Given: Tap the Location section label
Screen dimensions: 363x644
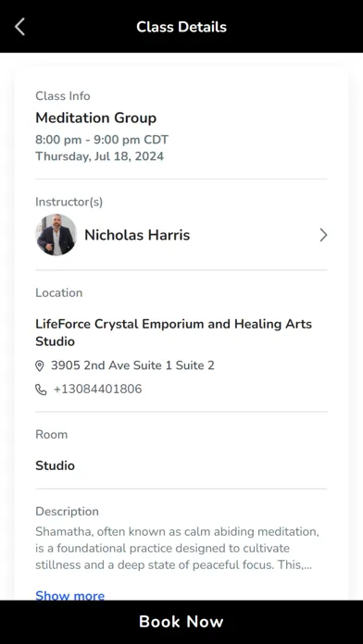Looking at the screenshot, I should point(58,292).
